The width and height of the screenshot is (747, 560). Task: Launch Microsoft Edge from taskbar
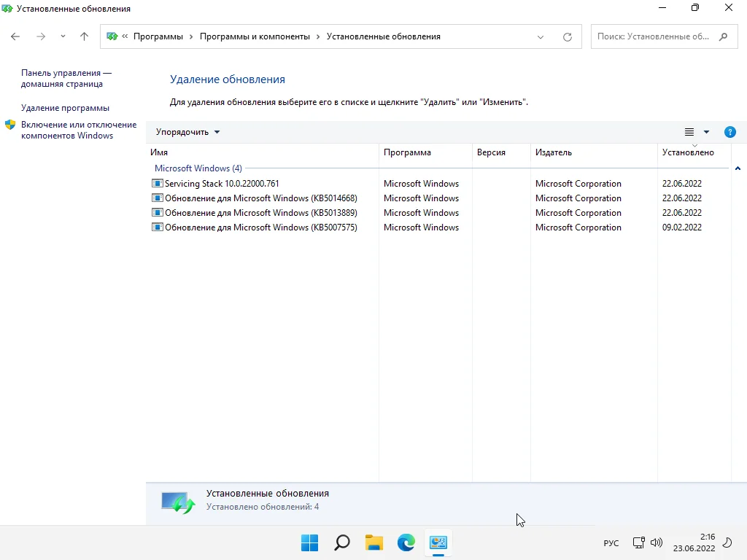[406, 542]
